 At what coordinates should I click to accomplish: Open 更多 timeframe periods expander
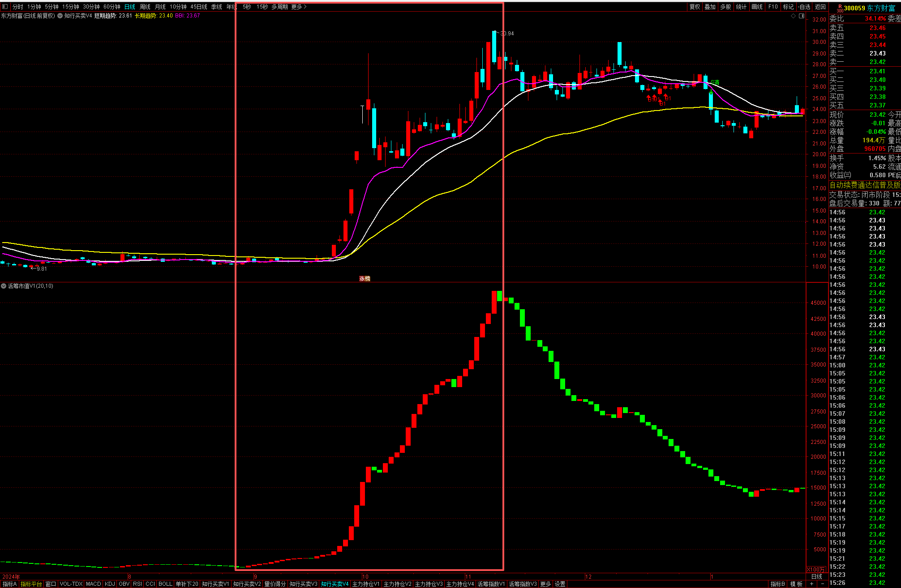pos(299,7)
